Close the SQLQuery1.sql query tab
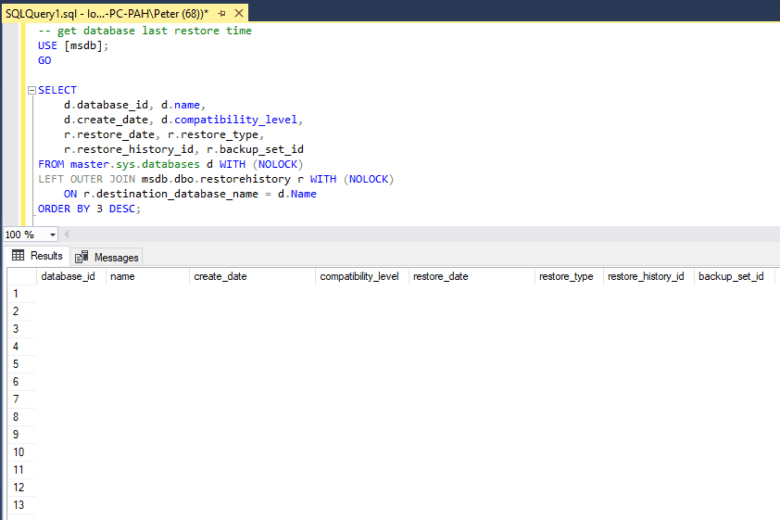The width and height of the screenshot is (780, 520). click(x=239, y=14)
